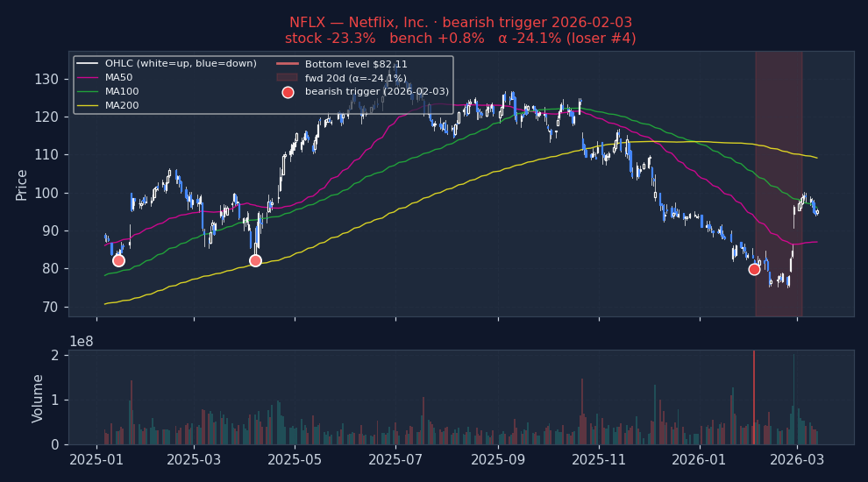
Task: Click the green MA100 legend line swatch
Action: tap(88, 92)
